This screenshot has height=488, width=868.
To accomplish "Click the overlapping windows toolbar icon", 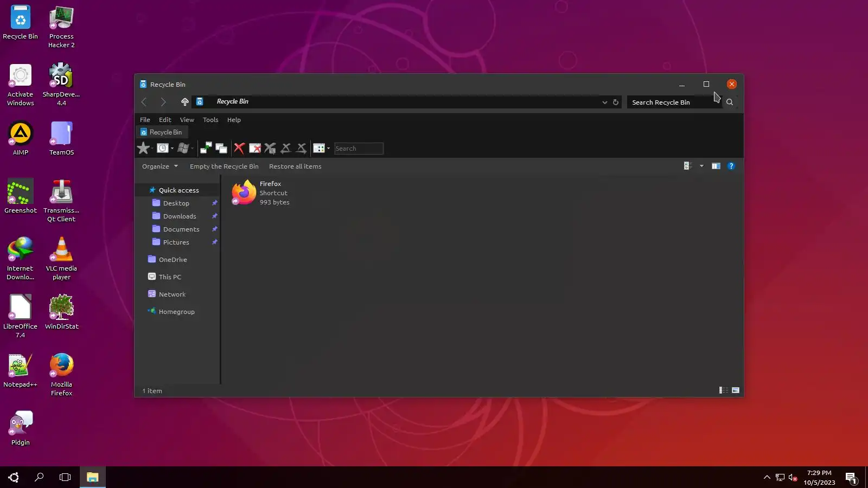I will 221,148.
